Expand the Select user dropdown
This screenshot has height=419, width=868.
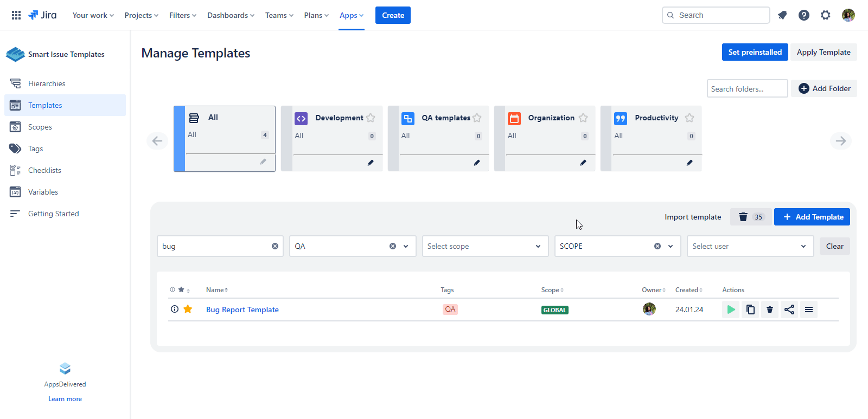750,246
